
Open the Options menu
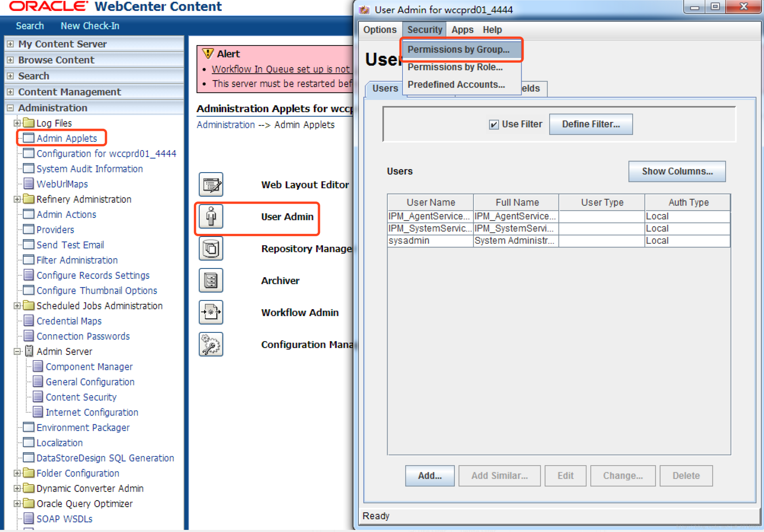coord(380,30)
